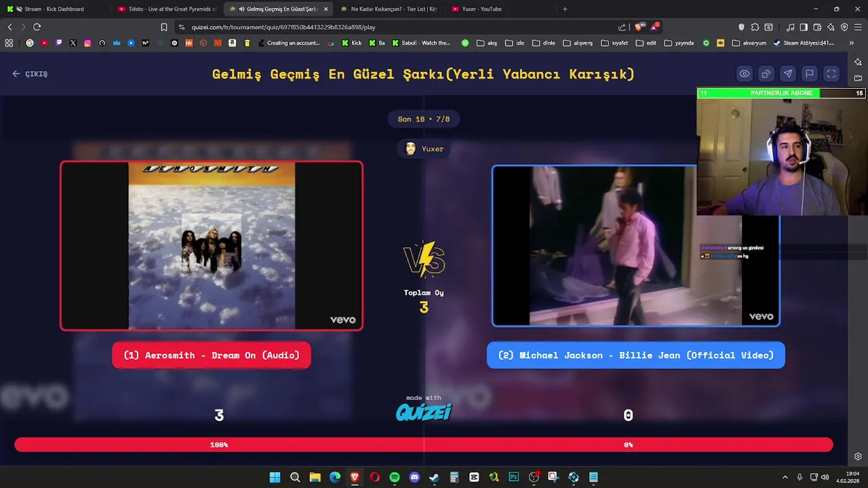Expand the izle bookmarks folder
The image size is (868, 488).
click(x=515, y=43)
